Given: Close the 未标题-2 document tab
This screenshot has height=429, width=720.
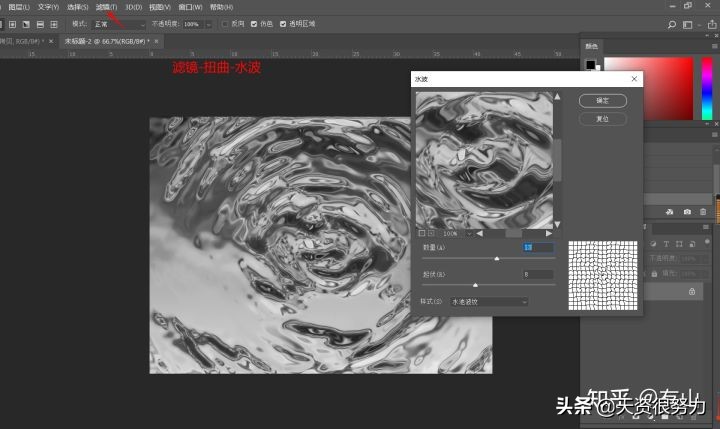Looking at the screenshot, I should coord(156,41).
